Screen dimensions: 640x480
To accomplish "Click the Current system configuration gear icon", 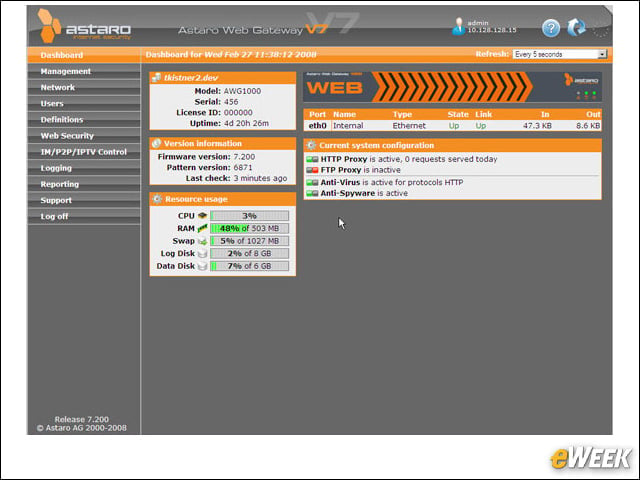I will [311, 145].
